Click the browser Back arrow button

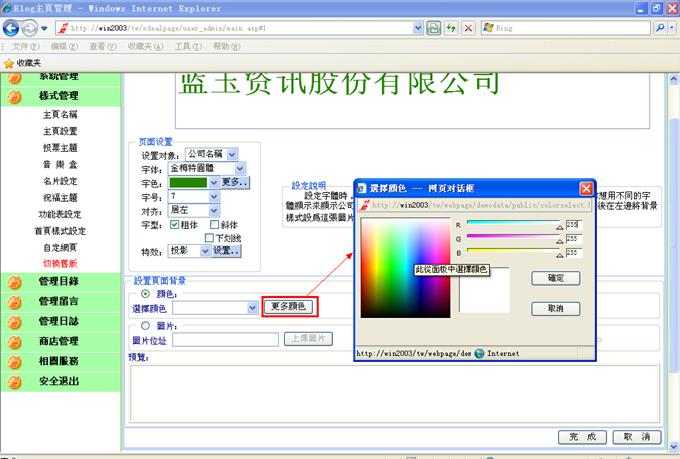point(12,28)
